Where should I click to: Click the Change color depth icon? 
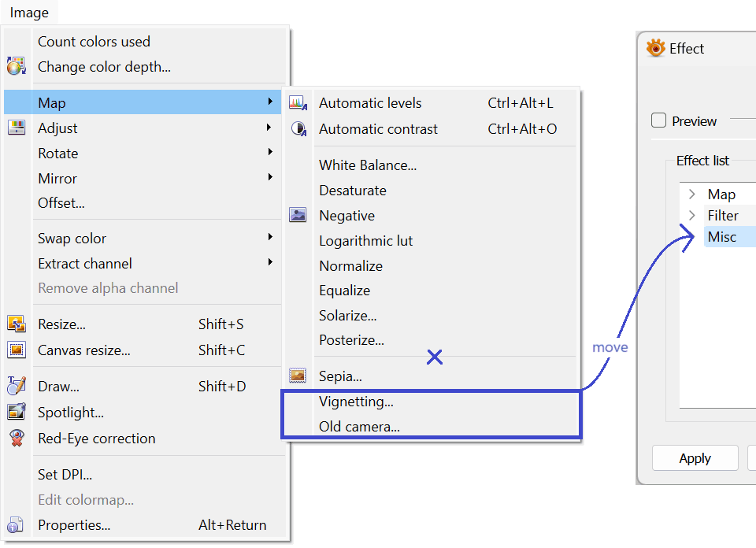(x=17, y=66)
